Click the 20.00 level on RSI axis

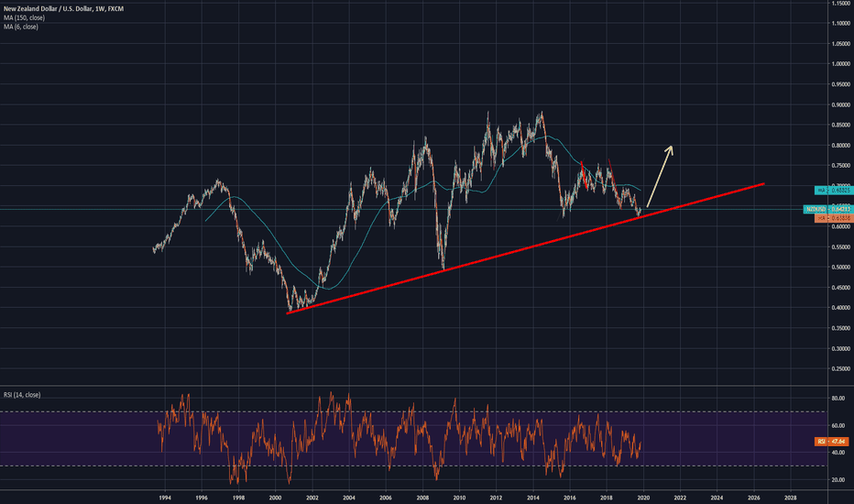click(x=837, y=479)
